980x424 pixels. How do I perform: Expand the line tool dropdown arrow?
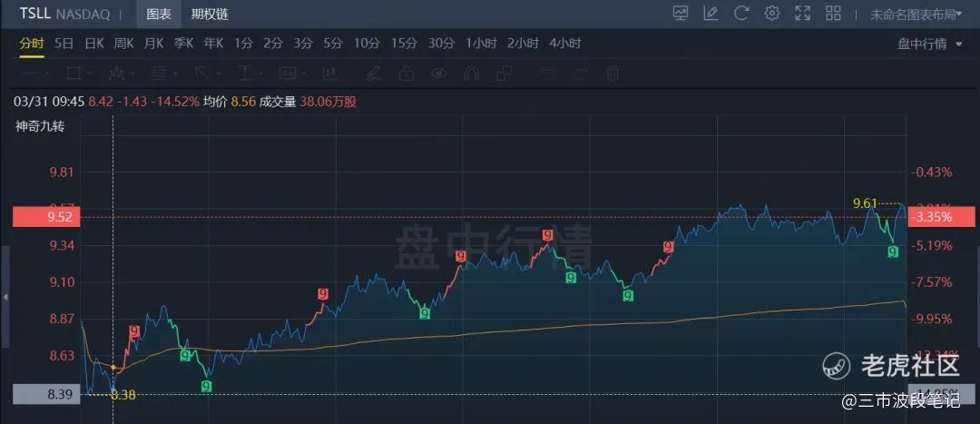click(49, 74)
